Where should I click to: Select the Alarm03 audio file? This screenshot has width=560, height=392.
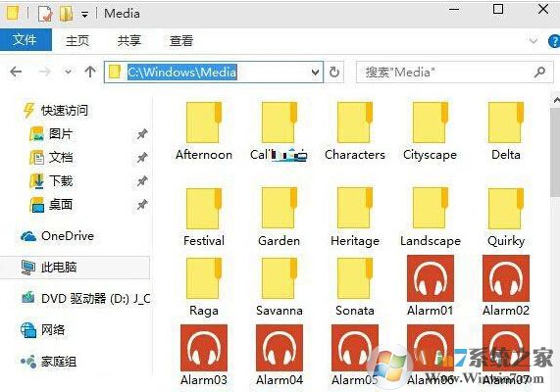tap(204, 355)
